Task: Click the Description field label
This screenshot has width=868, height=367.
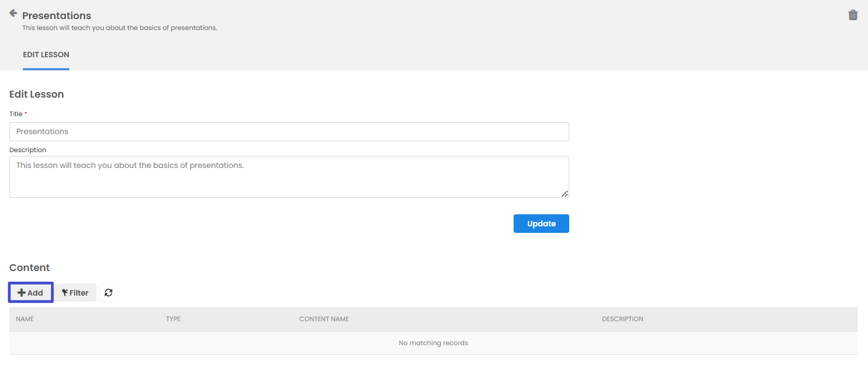Action: point(28,150)
